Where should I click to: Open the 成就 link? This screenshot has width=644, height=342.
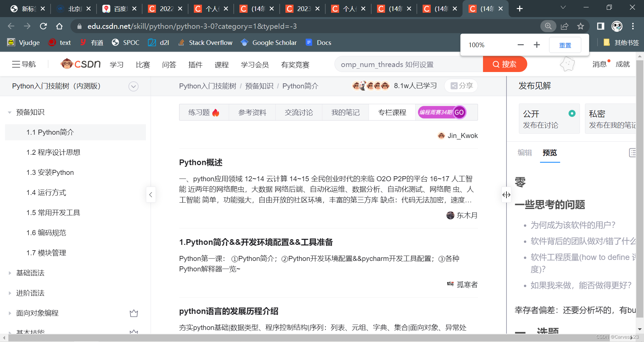click(x=623, y=64)
